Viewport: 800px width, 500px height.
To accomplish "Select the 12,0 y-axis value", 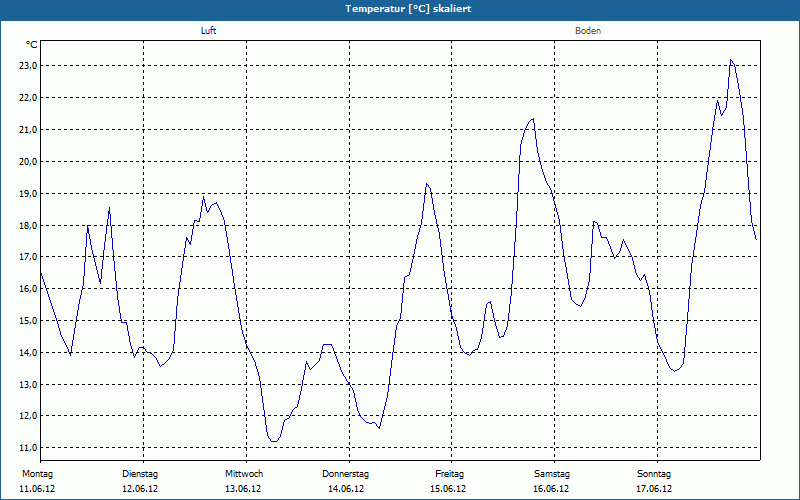I will (28, 416).
